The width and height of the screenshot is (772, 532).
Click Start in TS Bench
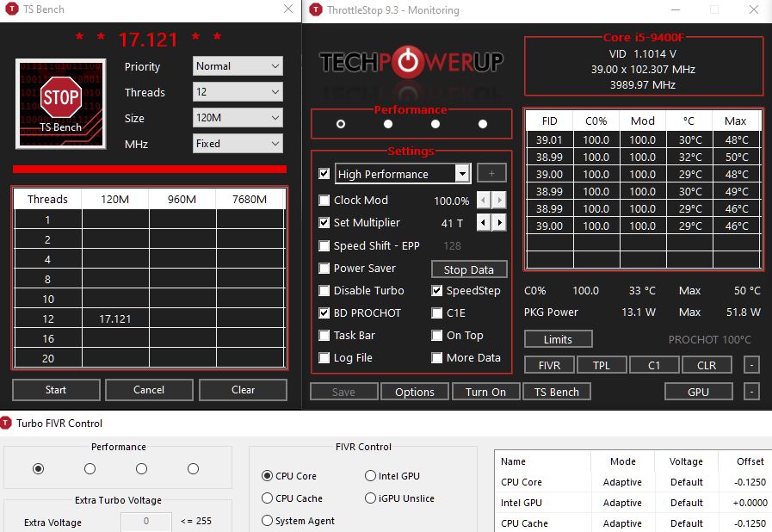point(56,390)
